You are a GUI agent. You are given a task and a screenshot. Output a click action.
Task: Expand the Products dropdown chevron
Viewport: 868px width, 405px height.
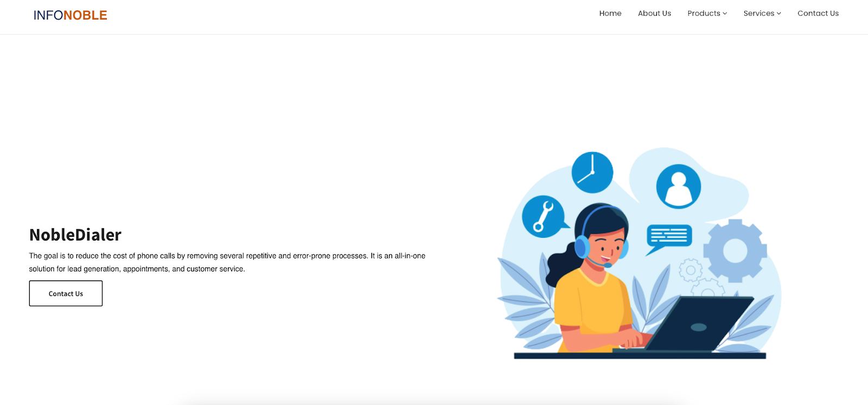(x=725, y=14)
